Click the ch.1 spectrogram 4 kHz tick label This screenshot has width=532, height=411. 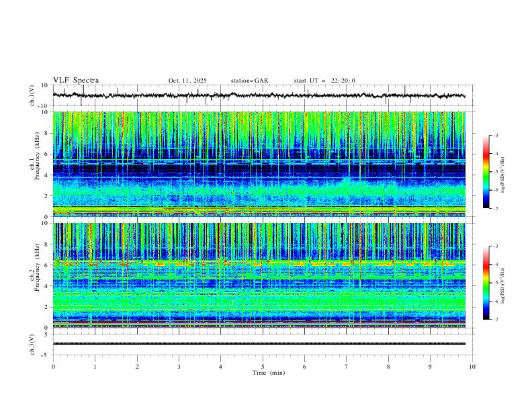click(x=46, y=175)
